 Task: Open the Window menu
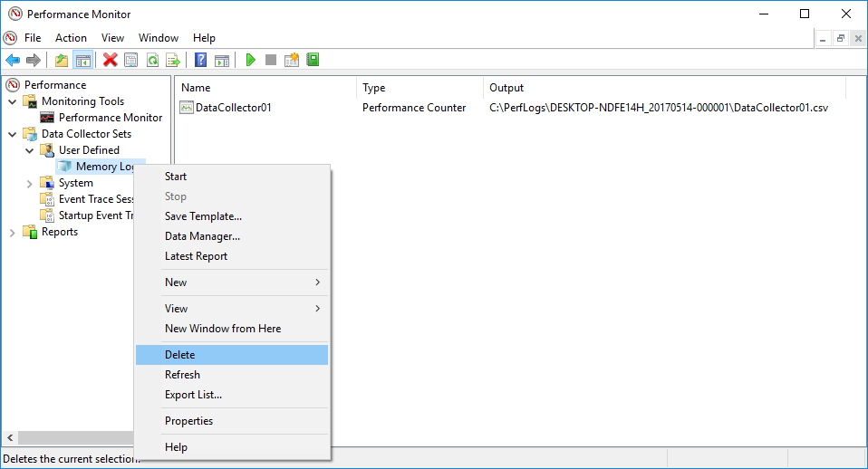159,38
